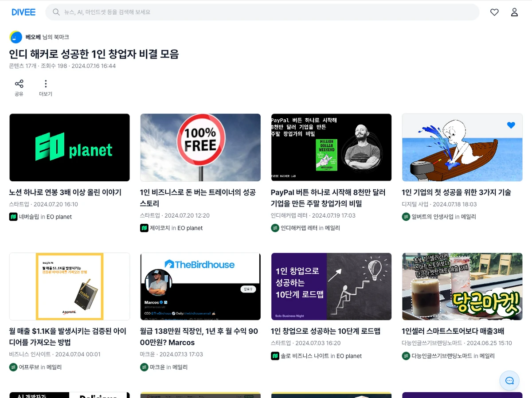Open title 1인 비즈니스로 돈 버는 트레이너의 성공 스토리
This screenshot has height=398, width=532.
[x=198, y=198]
